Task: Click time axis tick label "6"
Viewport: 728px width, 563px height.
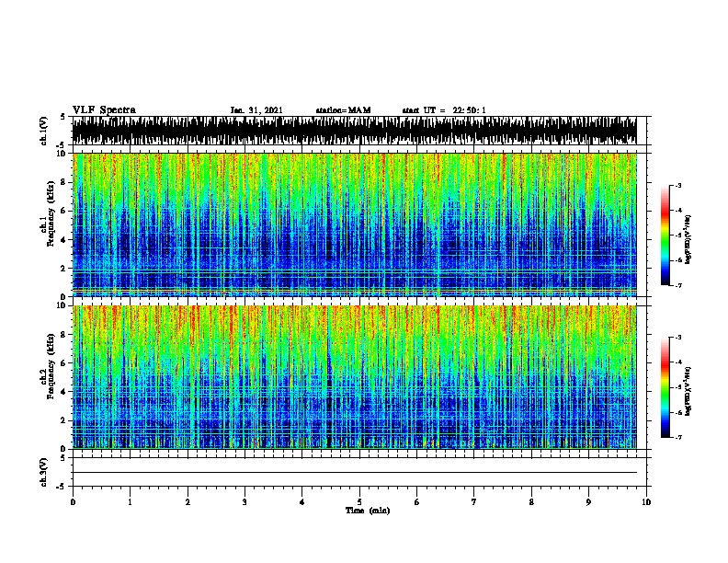Action: click(417, 502)
